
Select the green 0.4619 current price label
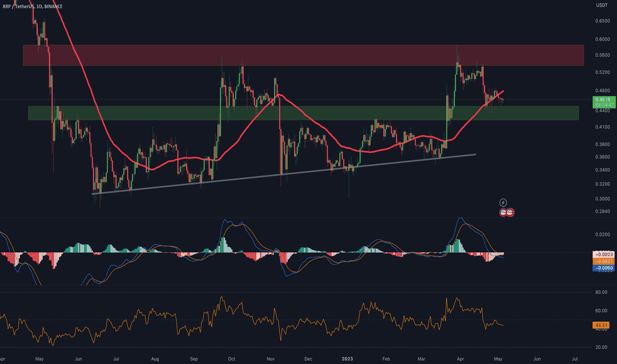pos(604,103)
